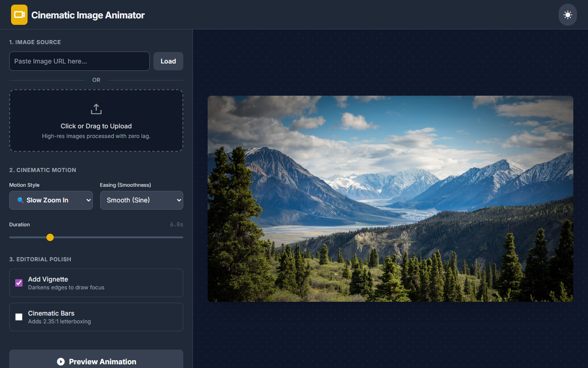This screenshot has width=588, height=368.
Task: Click the upload arrow icon in dropzone
Action: (96, 109)
